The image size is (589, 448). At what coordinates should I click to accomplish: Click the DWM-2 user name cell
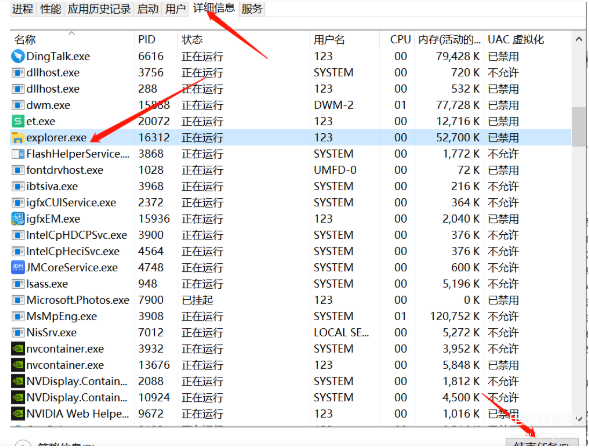[x=334, y=105]
